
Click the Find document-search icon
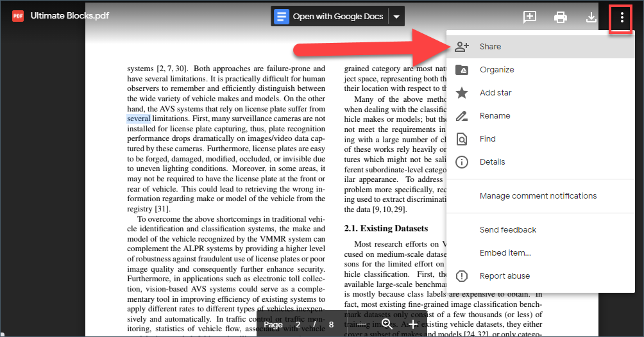462,139
